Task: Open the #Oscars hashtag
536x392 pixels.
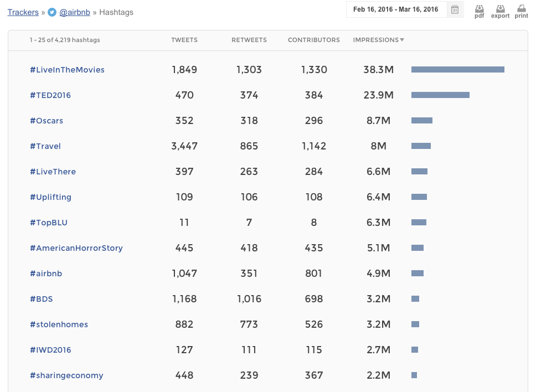Action: tap(47, 121)
